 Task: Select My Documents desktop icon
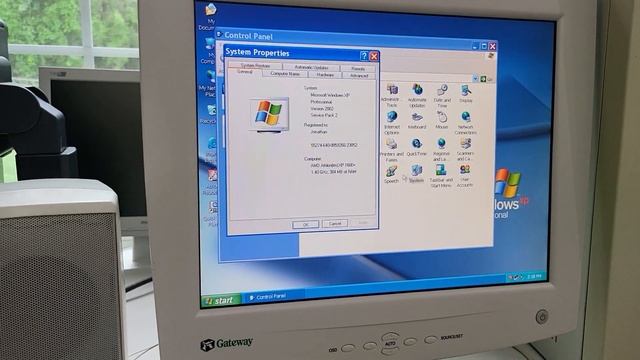(x=209, y=17)
